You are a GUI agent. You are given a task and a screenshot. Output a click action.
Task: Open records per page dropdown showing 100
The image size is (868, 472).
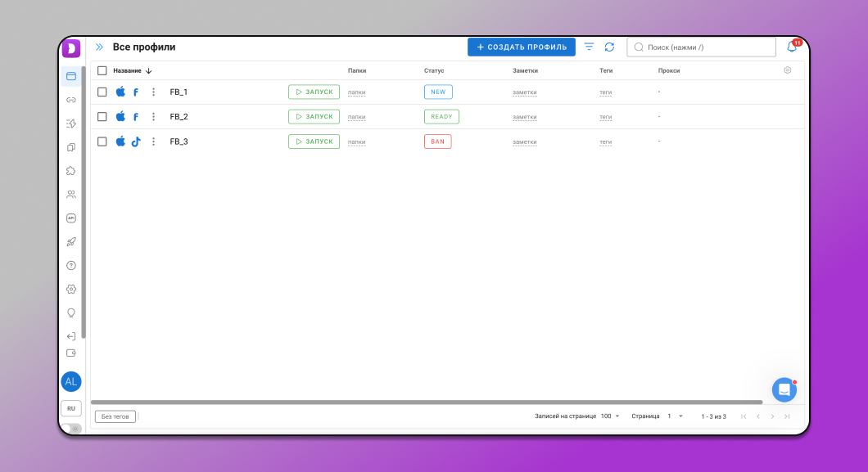point(610,416)
